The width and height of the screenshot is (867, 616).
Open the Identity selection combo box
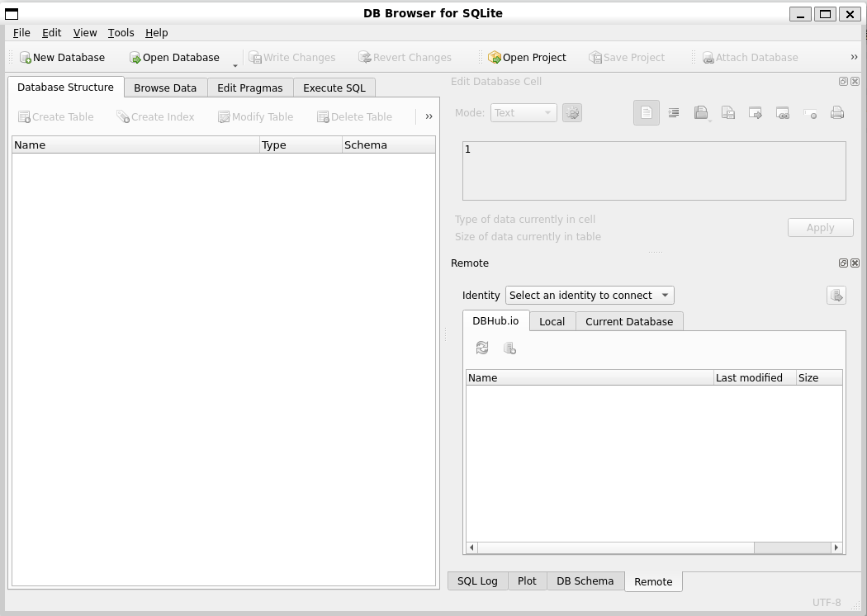[x=589, y=295]
